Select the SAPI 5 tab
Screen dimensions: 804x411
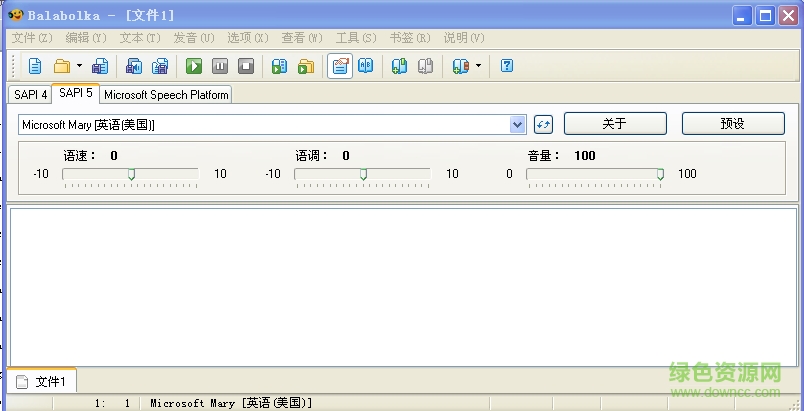pyautogui.click(x=75, y=93)
